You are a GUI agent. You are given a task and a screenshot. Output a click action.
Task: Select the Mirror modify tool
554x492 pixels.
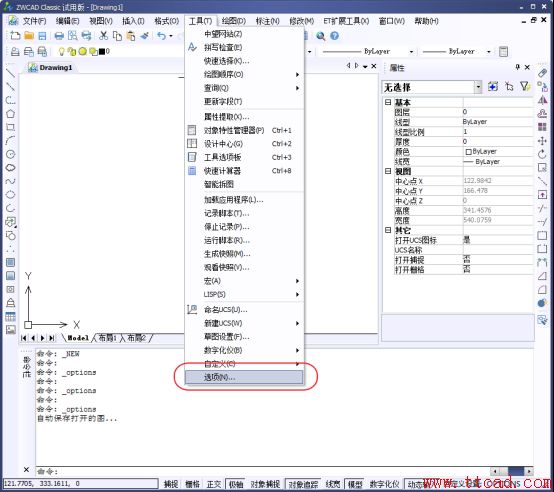tap(542, 100)
